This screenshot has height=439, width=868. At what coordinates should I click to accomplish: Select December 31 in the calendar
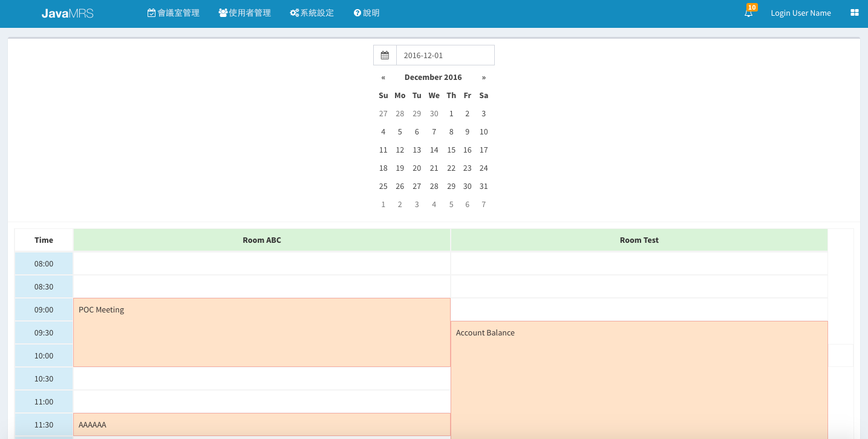coord(484,186)
